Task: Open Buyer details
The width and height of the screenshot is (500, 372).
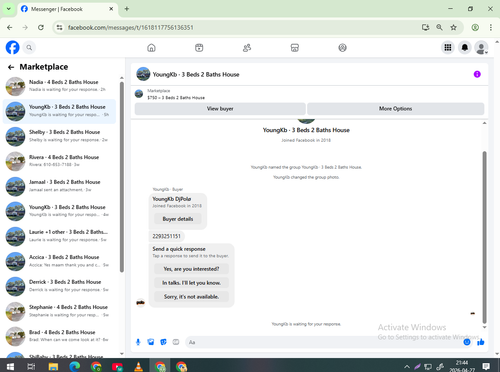Action: pyautogui.click(x=178, y=219)
